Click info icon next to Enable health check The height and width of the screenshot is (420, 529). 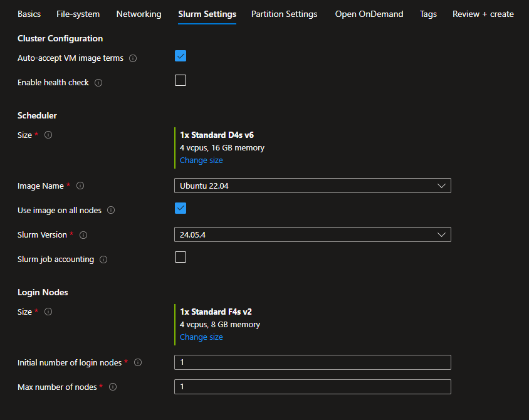click(x=98, y=83)
